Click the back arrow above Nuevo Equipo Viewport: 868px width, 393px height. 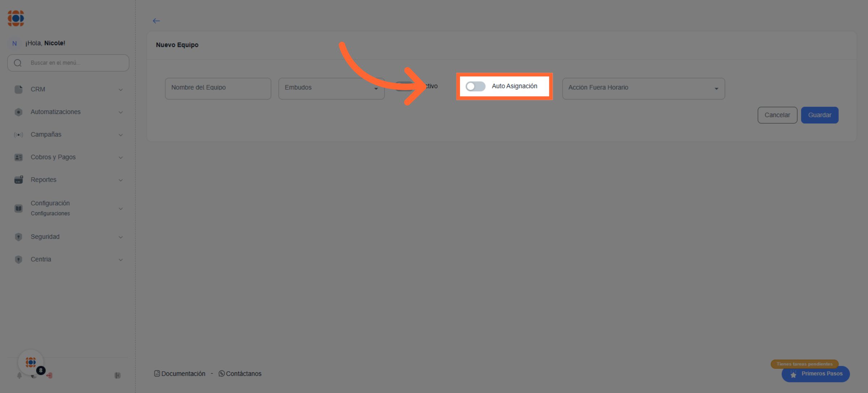156,21
